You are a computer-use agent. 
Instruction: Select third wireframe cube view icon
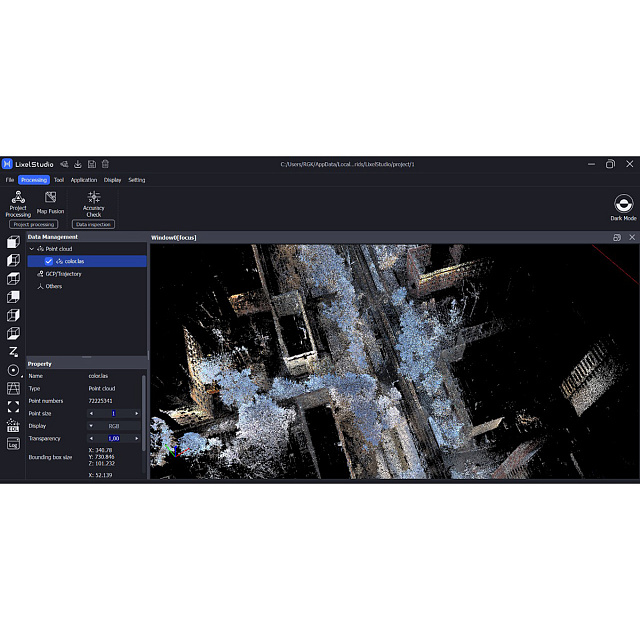point(13,279)
